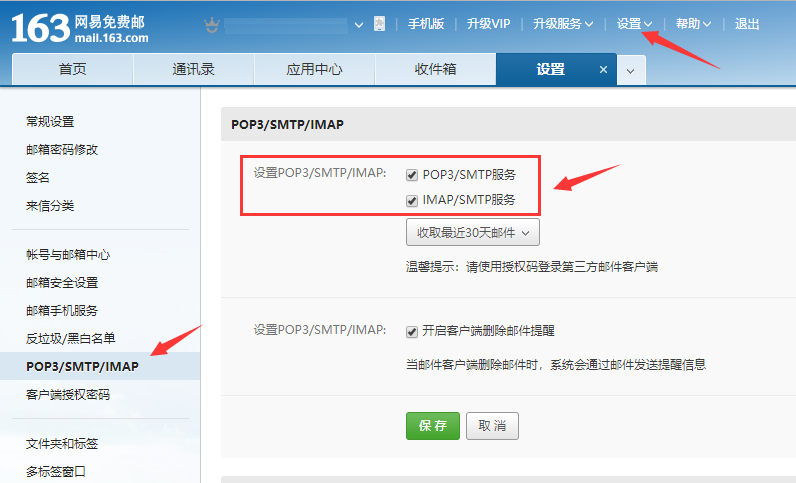Click the crown VIP icon beside account name

click(x=211, y=24)
